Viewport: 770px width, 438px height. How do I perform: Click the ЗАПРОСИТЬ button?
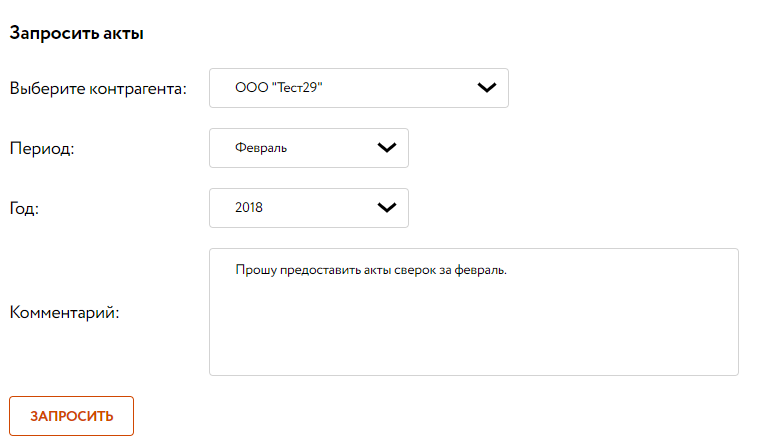[72, 416]
